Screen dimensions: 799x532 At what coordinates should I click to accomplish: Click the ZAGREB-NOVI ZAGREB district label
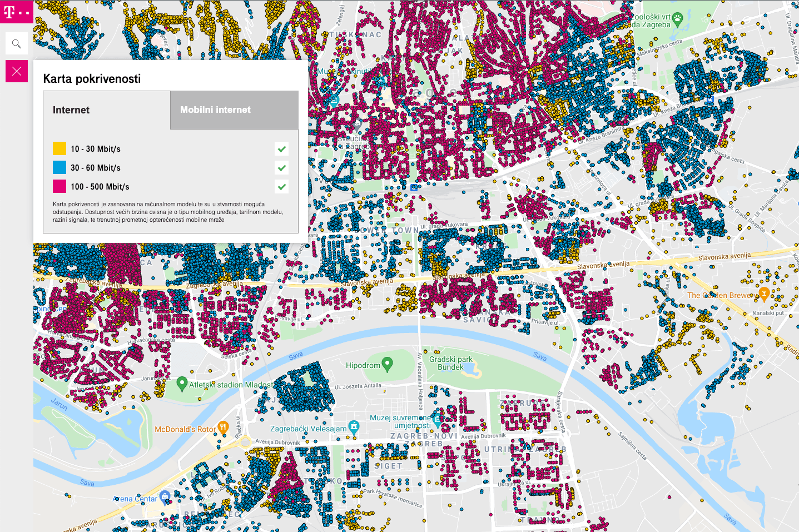coord(424,440)
